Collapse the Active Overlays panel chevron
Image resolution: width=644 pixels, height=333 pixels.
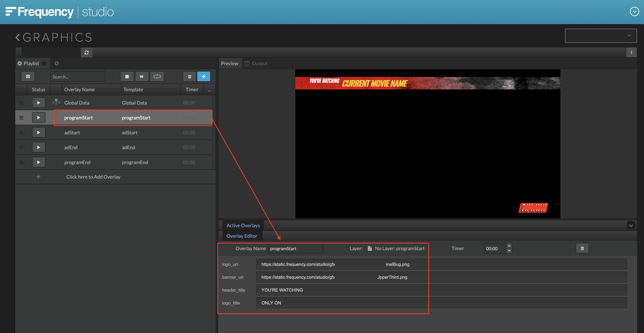(631, 226)
